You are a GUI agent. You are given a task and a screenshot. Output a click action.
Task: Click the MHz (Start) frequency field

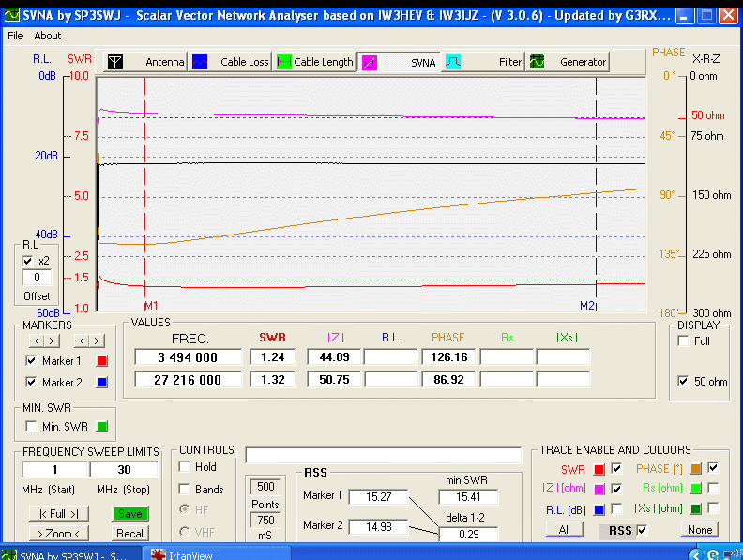pos(54,469)
